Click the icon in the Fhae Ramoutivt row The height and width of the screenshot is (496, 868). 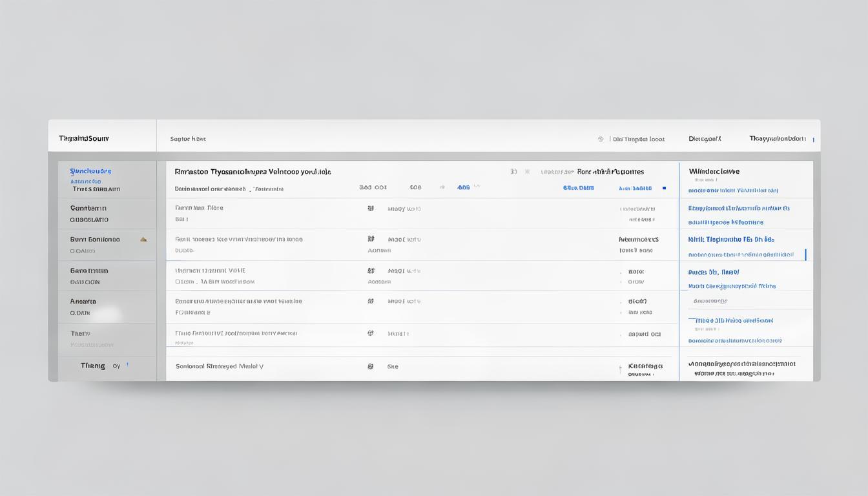(371, 334)
